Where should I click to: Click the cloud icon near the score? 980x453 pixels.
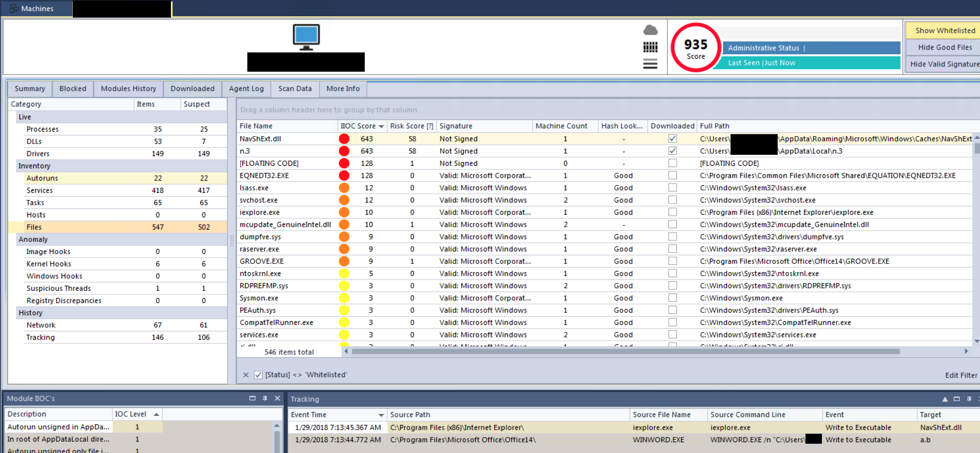(x=650, y=30)
